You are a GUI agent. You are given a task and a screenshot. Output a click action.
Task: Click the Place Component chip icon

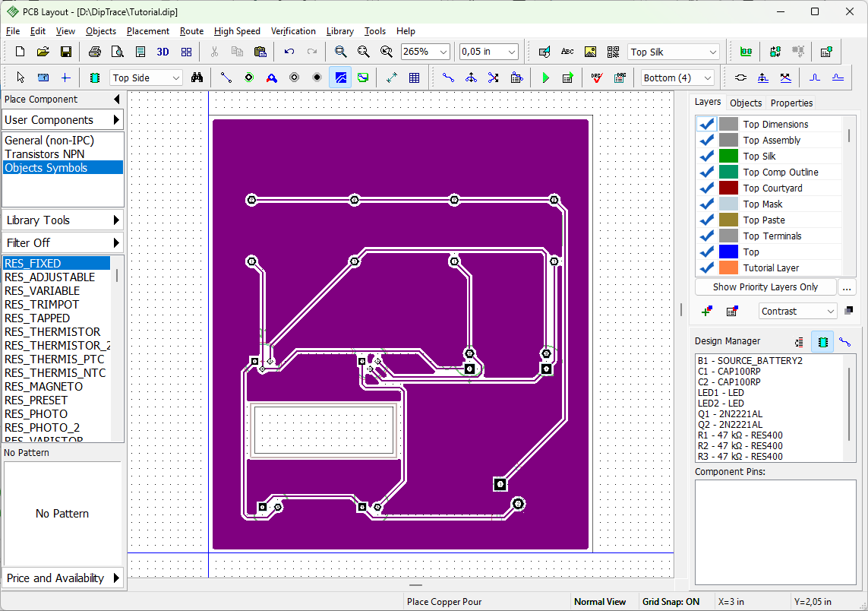pos(95,78)
